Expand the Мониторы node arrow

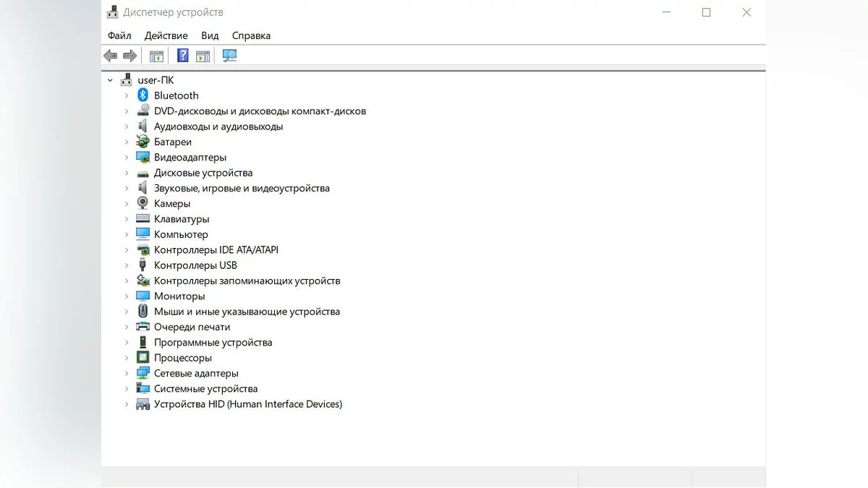coord(127,296)
